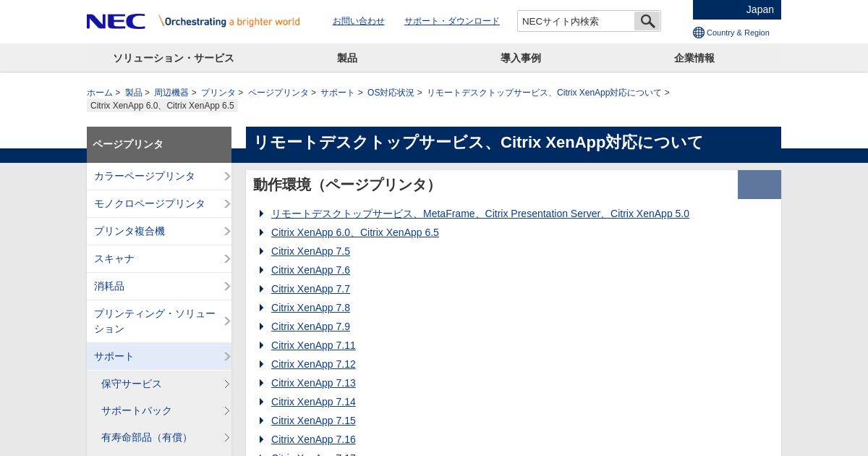This screenshot has height=456, width=868.
Task: Open the MetaFrame, Citrix Presentation Server link
Action: (x=480, y=214)
